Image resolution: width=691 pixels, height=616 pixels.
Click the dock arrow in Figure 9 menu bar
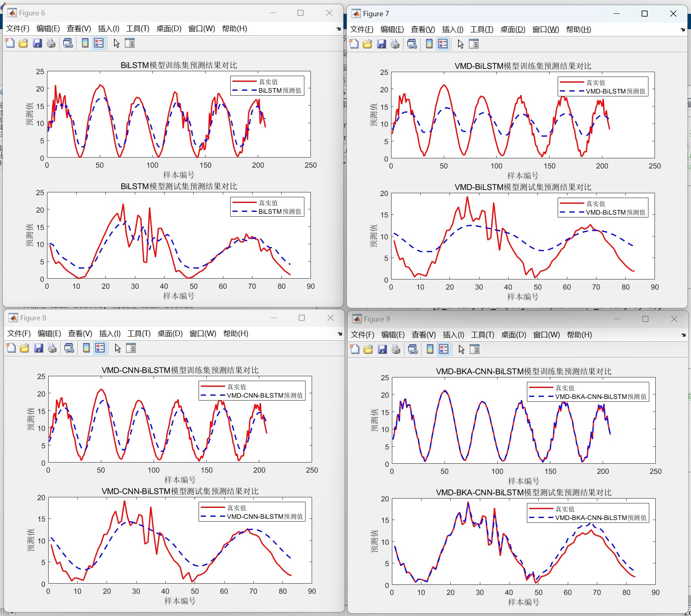click(x=683, y=335)
